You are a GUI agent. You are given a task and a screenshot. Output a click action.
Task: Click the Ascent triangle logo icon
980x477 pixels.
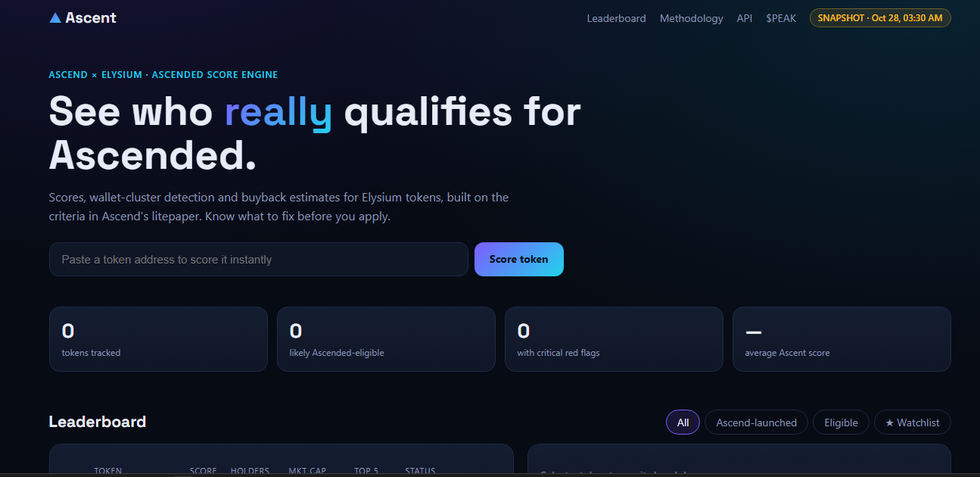55,18
